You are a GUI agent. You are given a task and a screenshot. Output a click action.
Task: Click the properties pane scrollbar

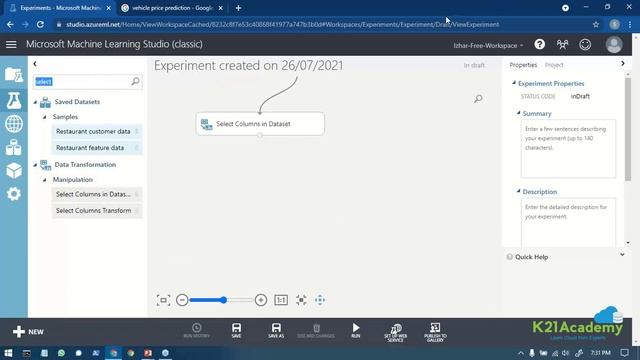pos(628,129)
